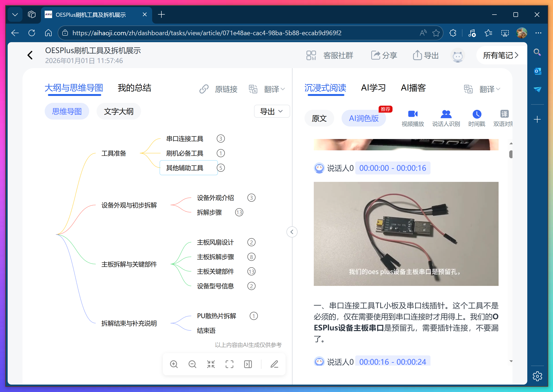553x392 pixels.
Task: Select 大纲与思维导图 tab
Action: 74,88
